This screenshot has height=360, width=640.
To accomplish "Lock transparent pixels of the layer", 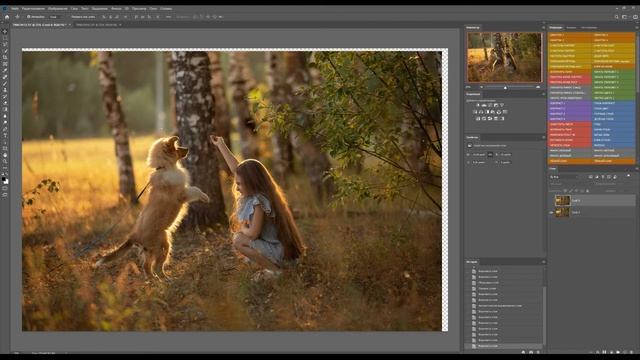I will coord(565,191).
